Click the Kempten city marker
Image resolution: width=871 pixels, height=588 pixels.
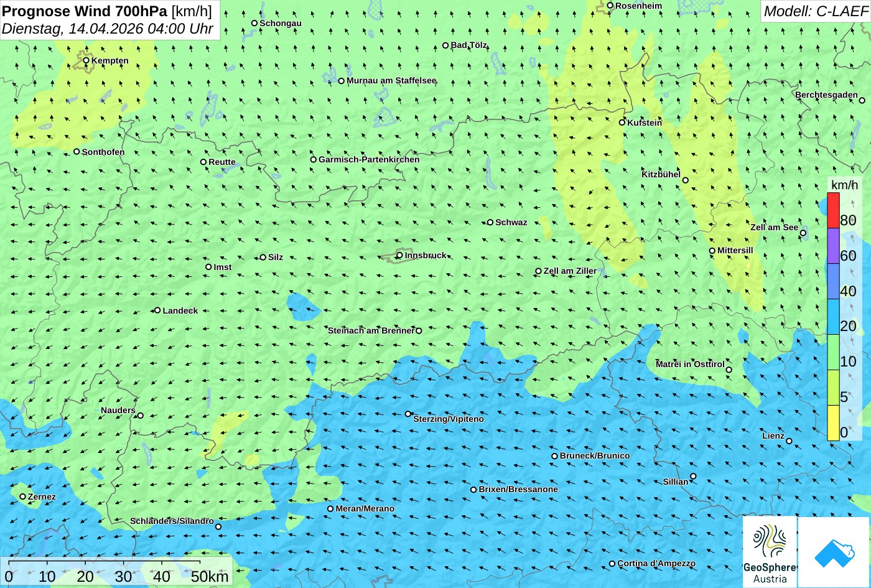tap(86, 60)
